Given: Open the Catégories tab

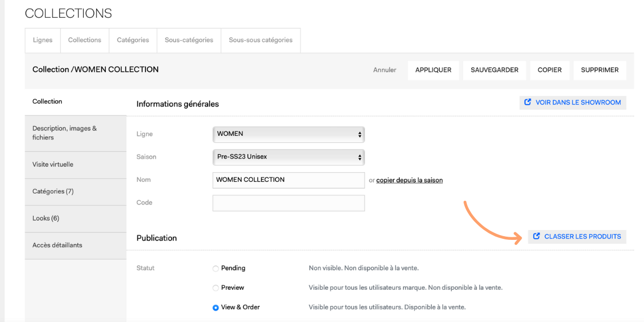Looking at the screenshot, I should (x=133, y=40).
